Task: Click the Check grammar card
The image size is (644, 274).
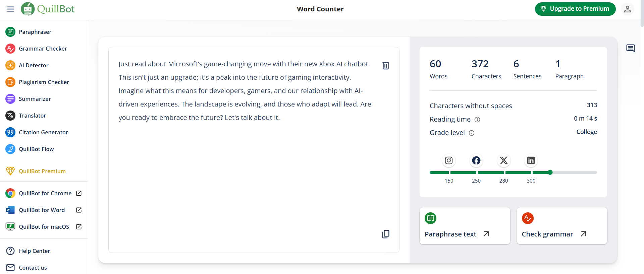Action: tap(562, 226)
